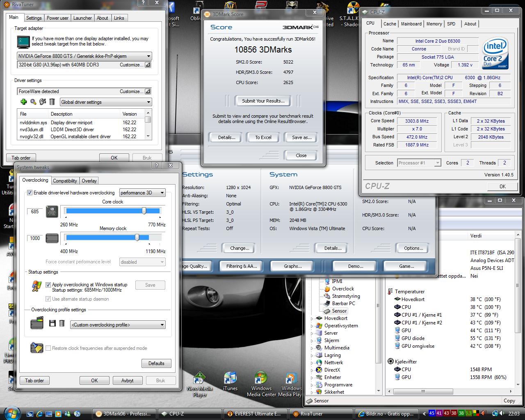Click the floppy save profile icon

[x=52, y=324]
